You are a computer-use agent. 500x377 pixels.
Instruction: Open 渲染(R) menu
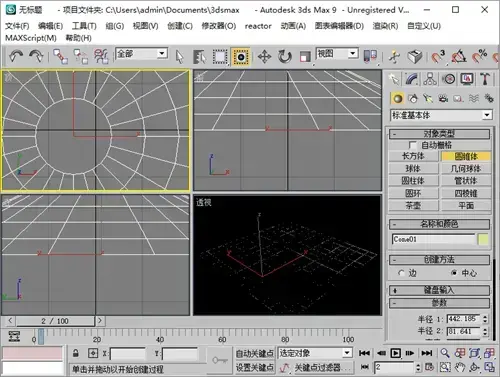(385, 26)
